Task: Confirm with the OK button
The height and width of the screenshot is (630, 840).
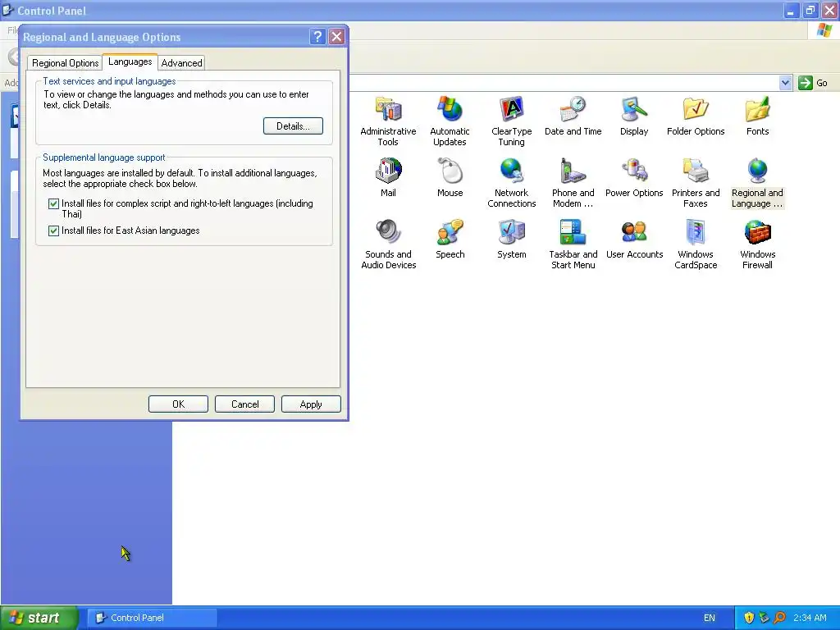Action: click(178, 404)
